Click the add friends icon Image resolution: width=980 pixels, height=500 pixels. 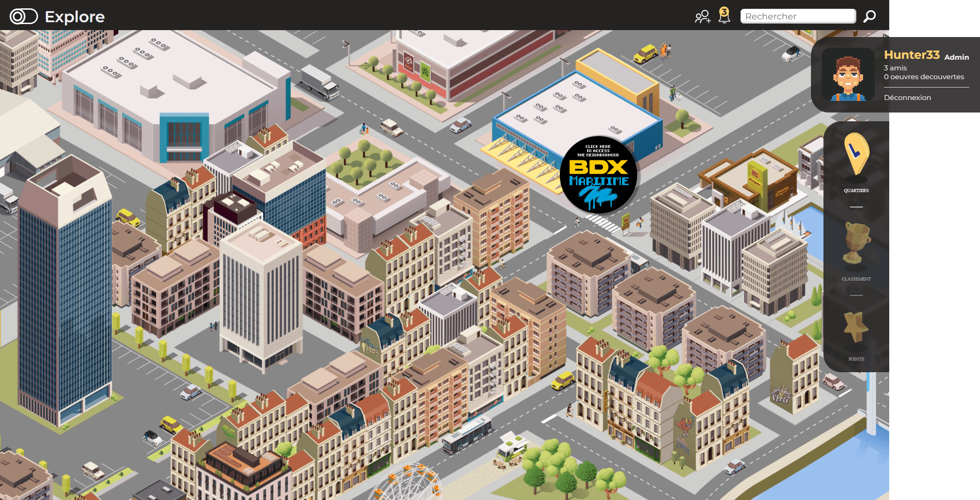(702, 17)
